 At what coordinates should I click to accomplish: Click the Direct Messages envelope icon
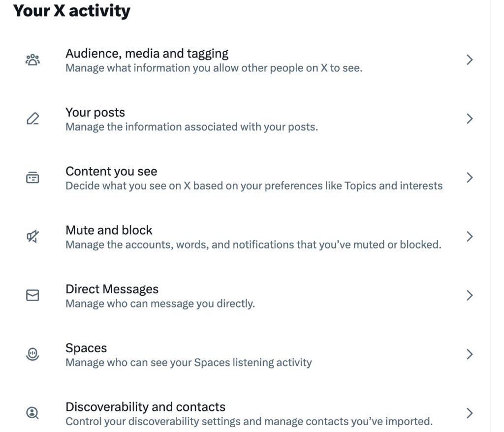point(32,295)
